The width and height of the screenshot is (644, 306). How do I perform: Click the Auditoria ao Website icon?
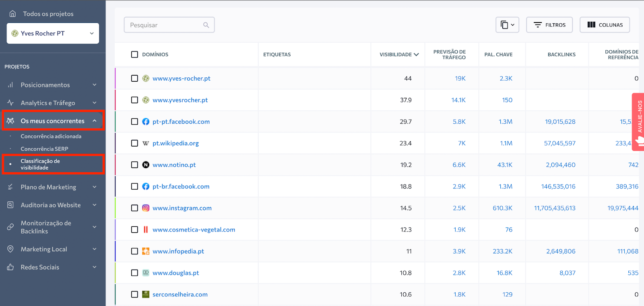tap(10, 205)
